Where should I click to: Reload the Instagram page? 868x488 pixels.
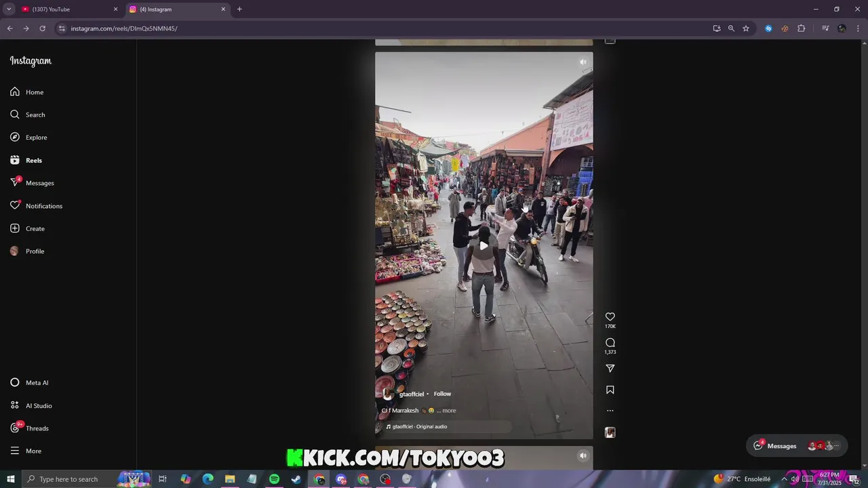coord(42,28)
